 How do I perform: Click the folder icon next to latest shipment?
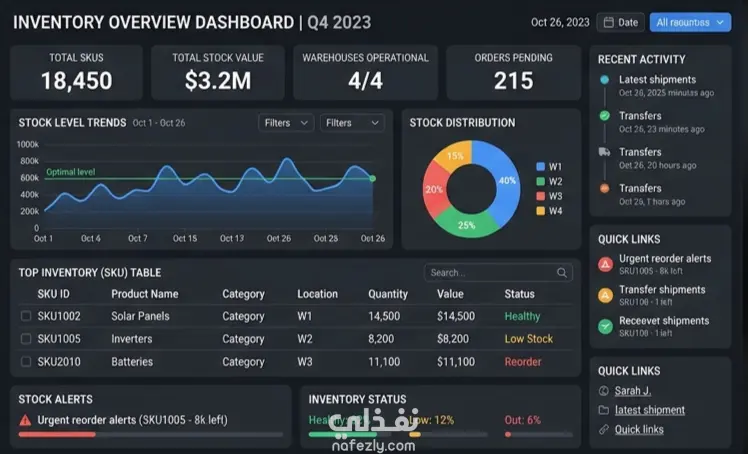click(x=603, y=410)
